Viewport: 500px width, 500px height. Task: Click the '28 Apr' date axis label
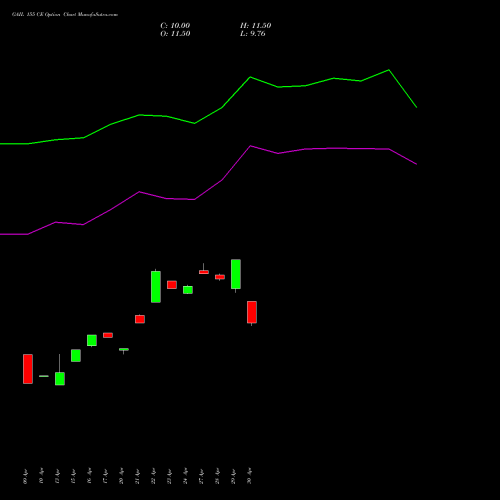(218, 477)
